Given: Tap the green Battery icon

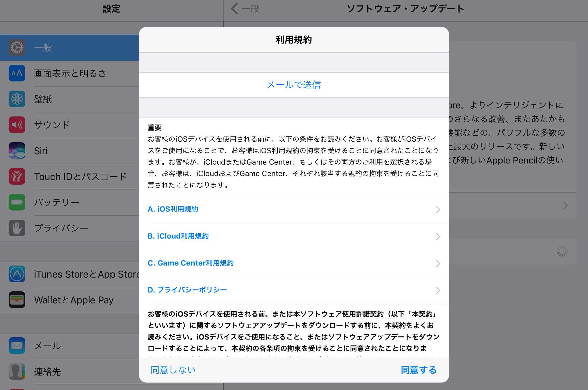Looking at the screenshot, I should tap(17, 202).
